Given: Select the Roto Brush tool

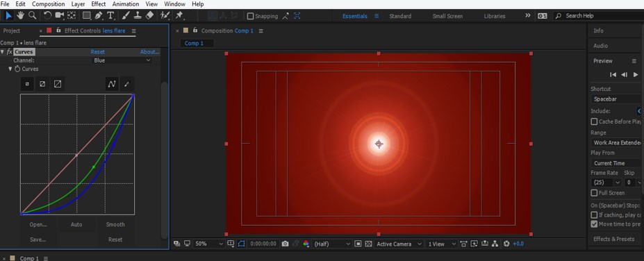Looking at the screenshot, I should [x=165, y=15].
